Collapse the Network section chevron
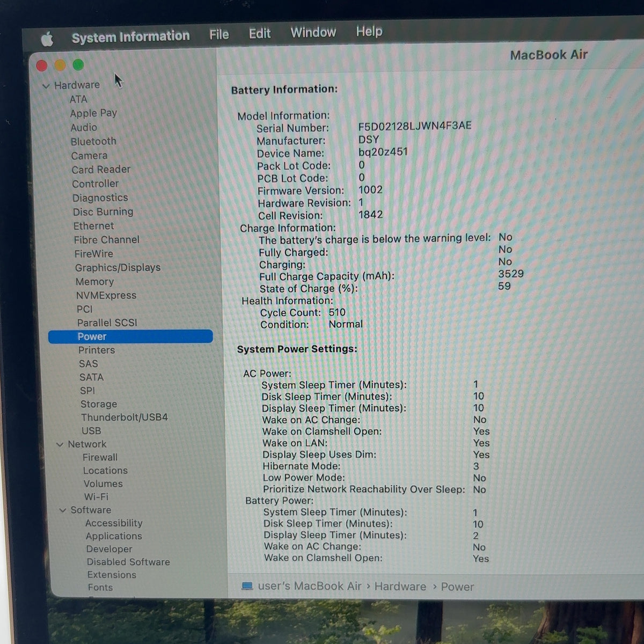The image size is (644, 644). click(x=60, y=444)
